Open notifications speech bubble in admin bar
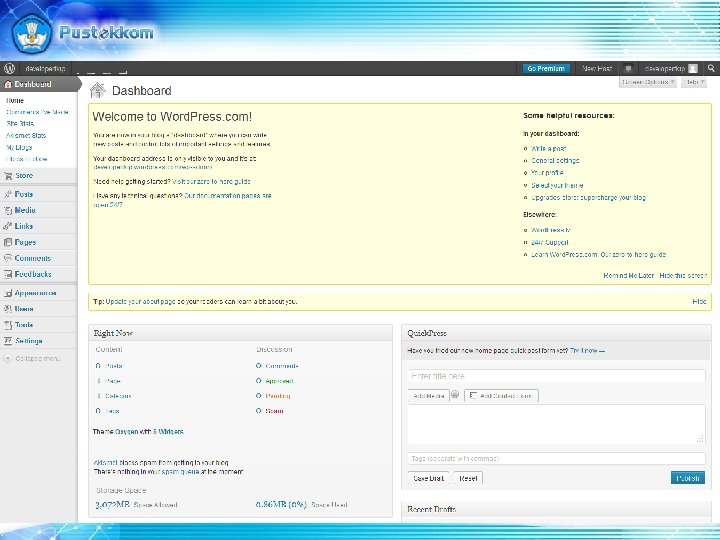The width and height of the screenshot is (720, 540). [628, 68]
